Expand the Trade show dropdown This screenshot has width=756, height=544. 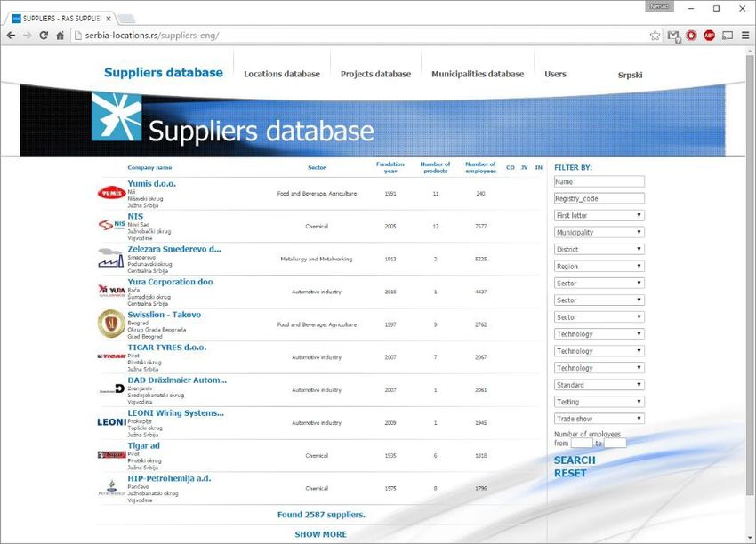coord(599,419)
